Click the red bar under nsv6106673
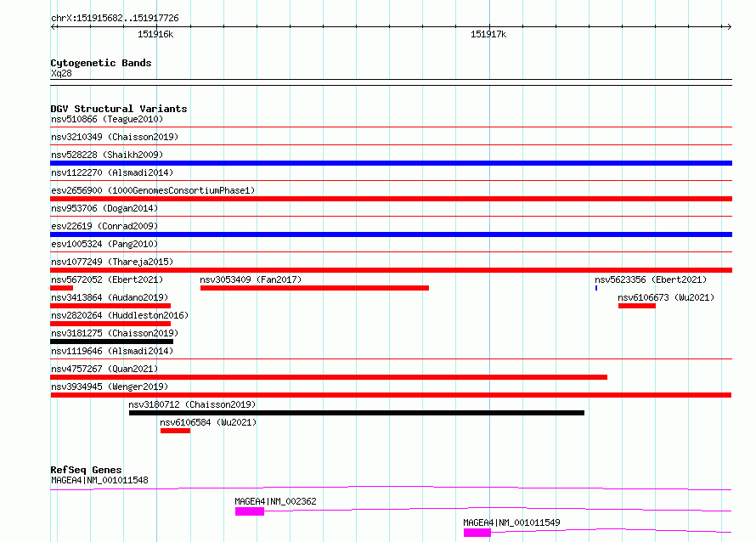Viewport: 756px width, 542px height. (637, 306)
